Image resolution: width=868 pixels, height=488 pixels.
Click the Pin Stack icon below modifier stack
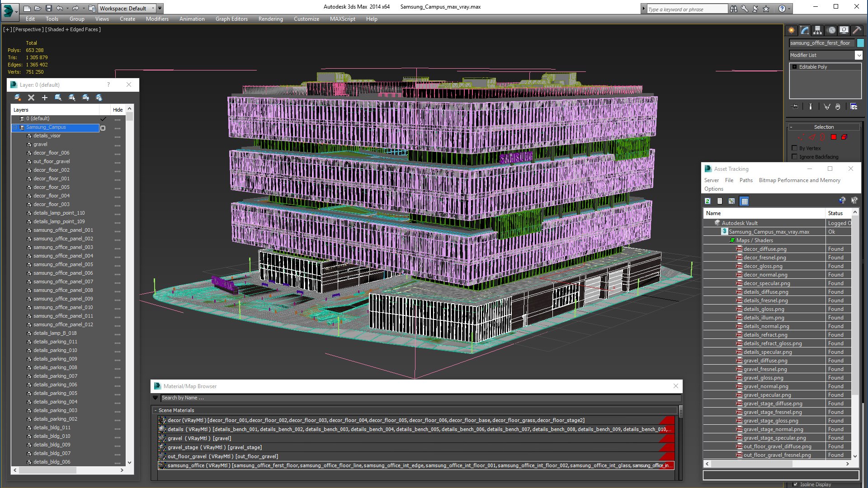coord(795,107)
